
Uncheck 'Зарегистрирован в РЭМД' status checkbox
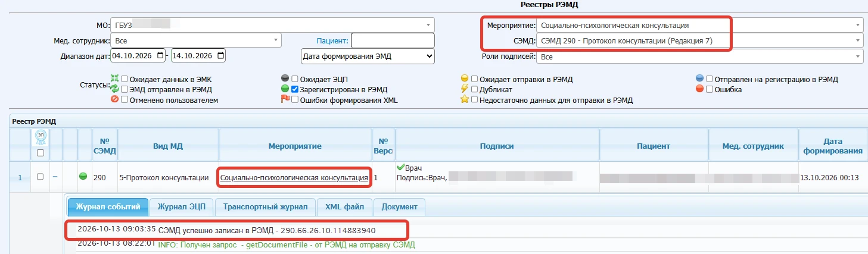pos(295,89)
